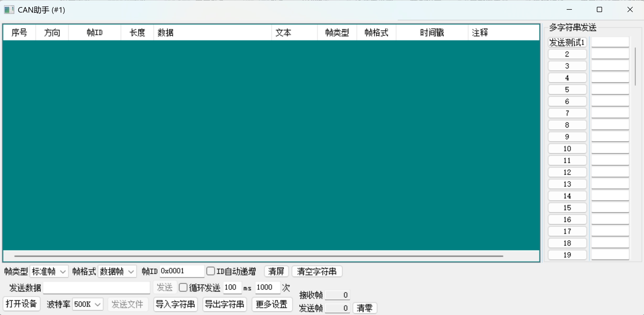The width and height of the screenshot is (644, 315).
Task: Click the 1000 次 repeat count field
Action: click(268, 287)
